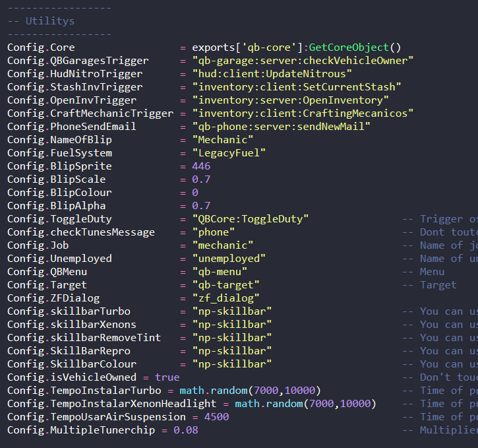Click the "zf_dialog" string value

225,298
